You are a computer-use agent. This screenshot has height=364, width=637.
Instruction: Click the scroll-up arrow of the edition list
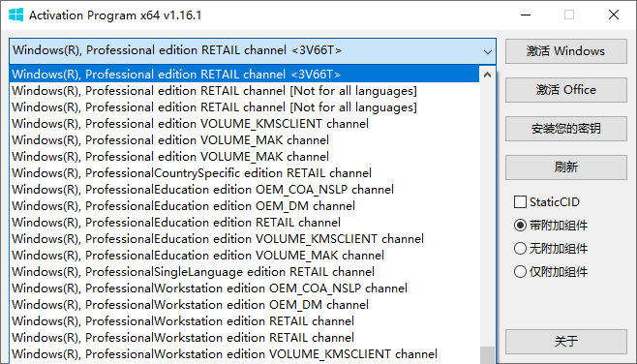[487, 75]
